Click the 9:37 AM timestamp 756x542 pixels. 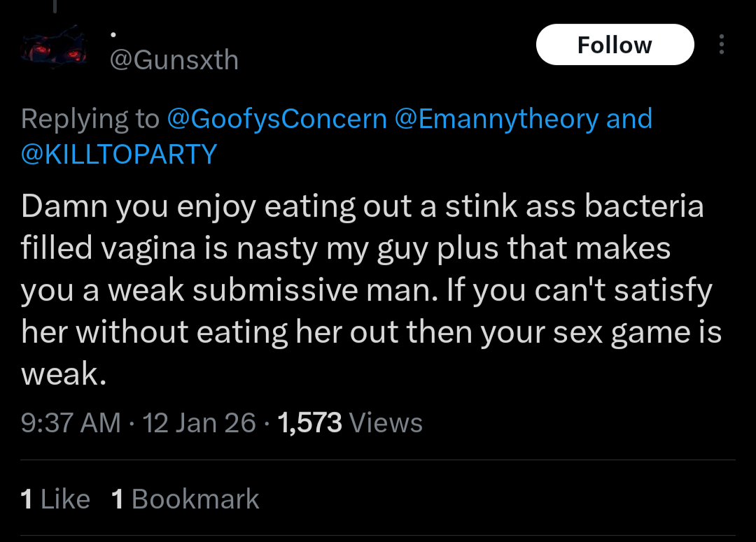coord(71,423)
